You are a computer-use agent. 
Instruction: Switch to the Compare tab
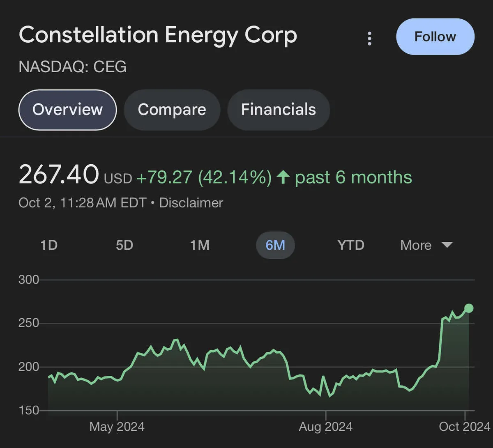click(172, 110)
